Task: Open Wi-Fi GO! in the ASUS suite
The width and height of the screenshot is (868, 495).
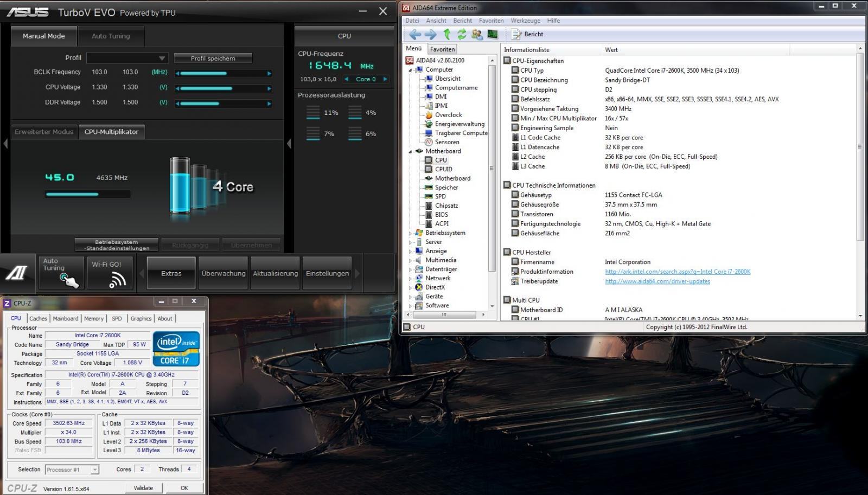Action: (x=110, y=273)
